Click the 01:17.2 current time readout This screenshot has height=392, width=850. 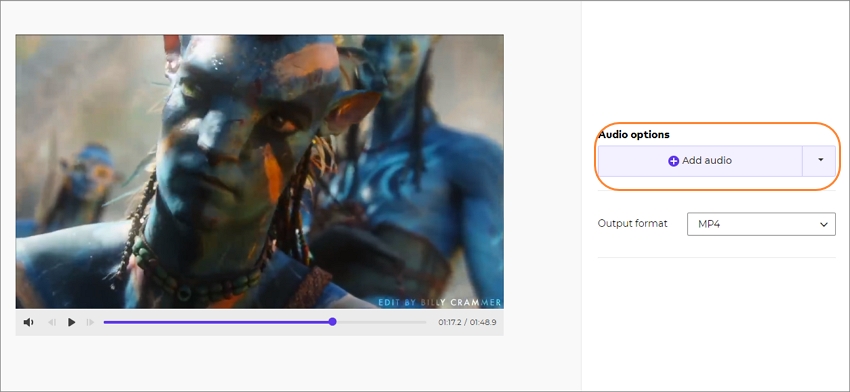tap(449, 322)
